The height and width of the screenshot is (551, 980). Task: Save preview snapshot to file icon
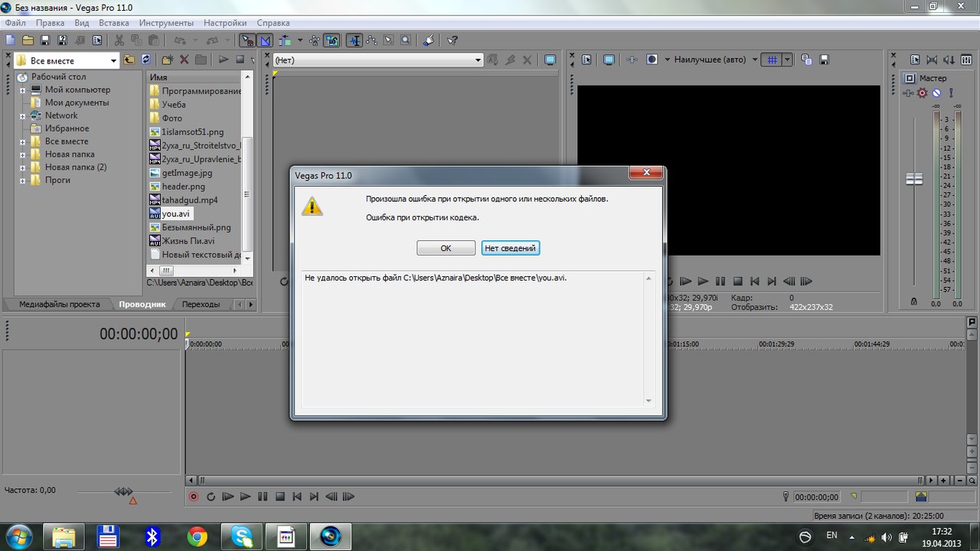pyautogui.click(x=824, y=60)
